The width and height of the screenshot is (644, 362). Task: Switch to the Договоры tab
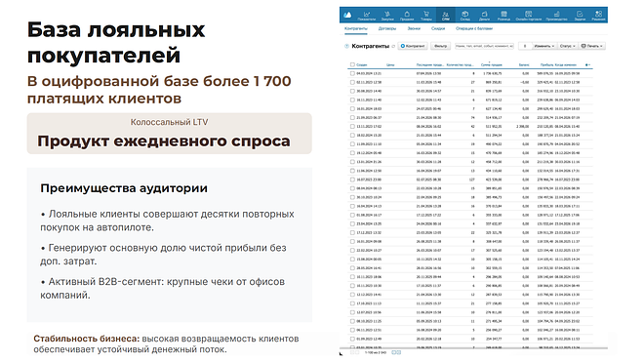point(387,28)
